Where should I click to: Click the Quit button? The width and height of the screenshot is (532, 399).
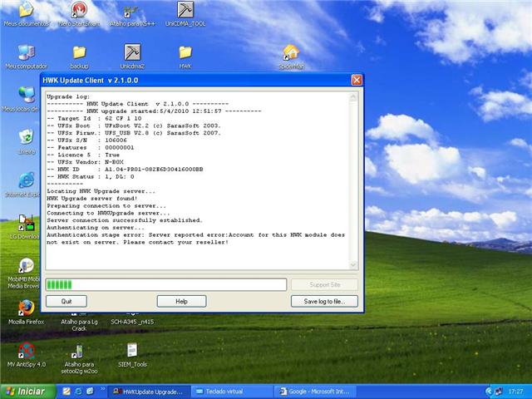point(66,301)
